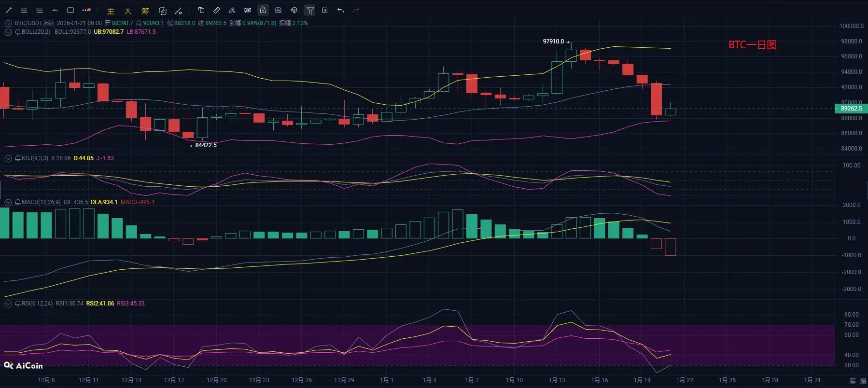Click the 1月 13 date on time axis

click(557, 380)
